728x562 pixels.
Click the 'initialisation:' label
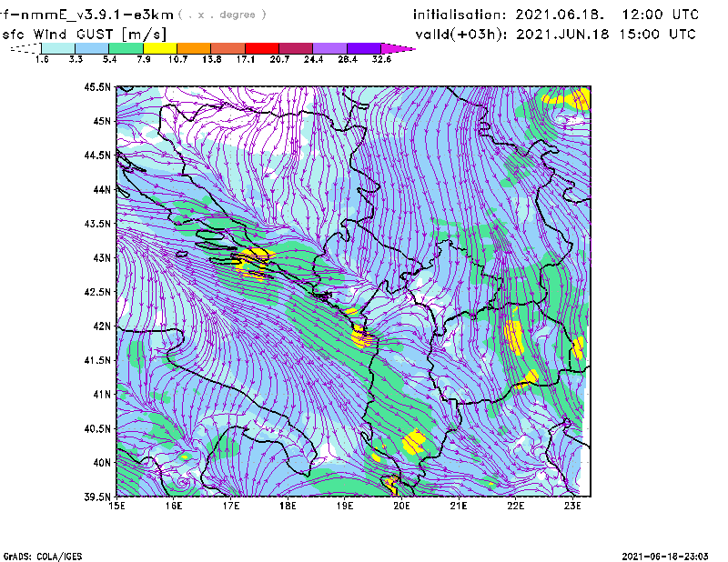pyautogui.click(x=460, y=15)
